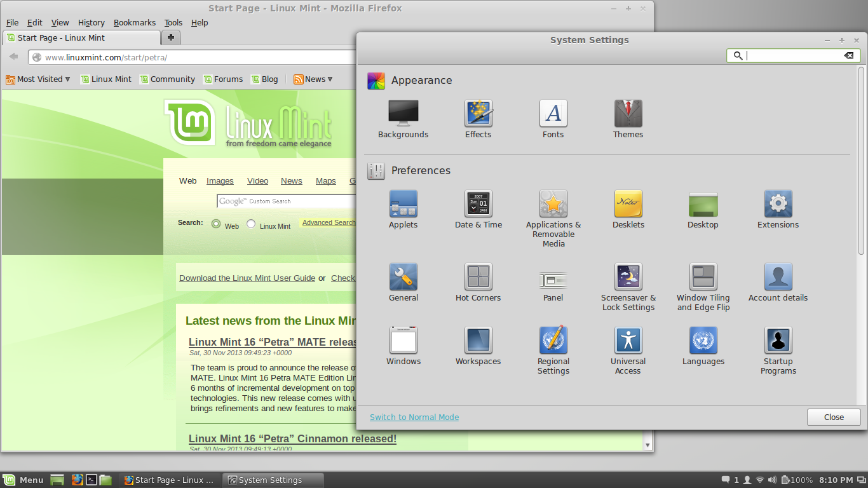Clear the System Settings search box
Viewport: 868px width, 488px height.
[x=848, y=56]
